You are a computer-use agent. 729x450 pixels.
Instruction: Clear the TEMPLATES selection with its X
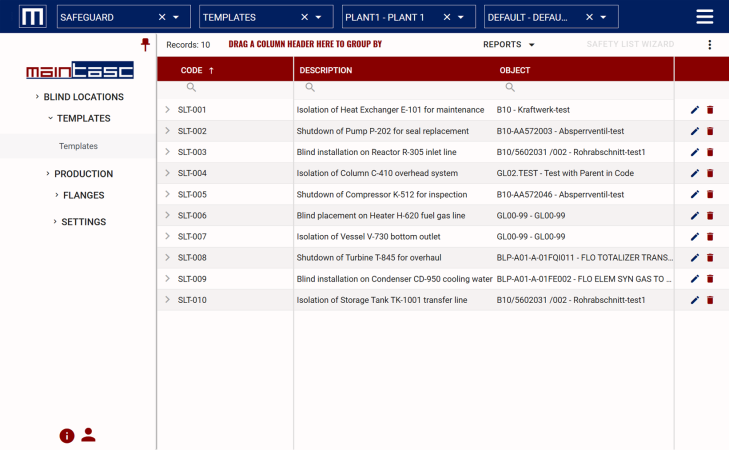305,17
